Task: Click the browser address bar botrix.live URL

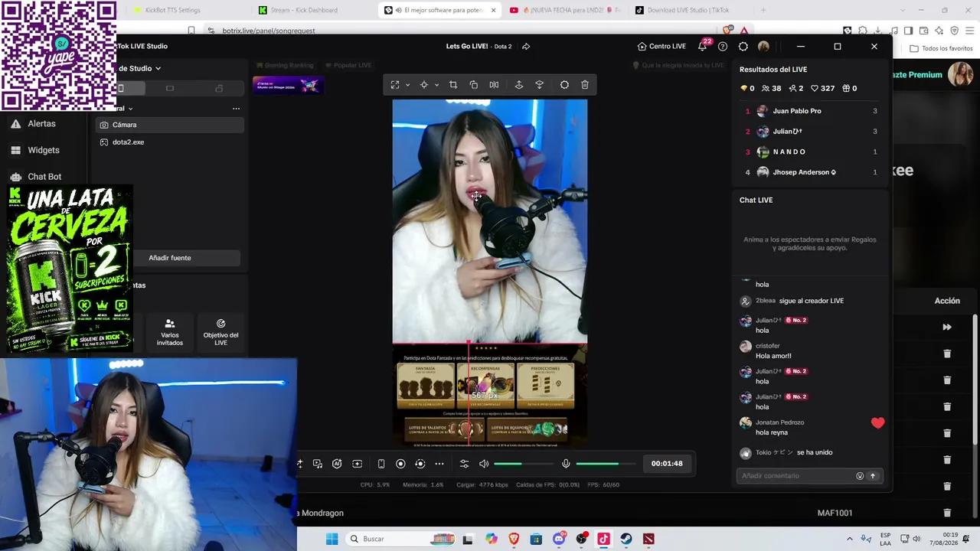Action: [x=269, y=31]
